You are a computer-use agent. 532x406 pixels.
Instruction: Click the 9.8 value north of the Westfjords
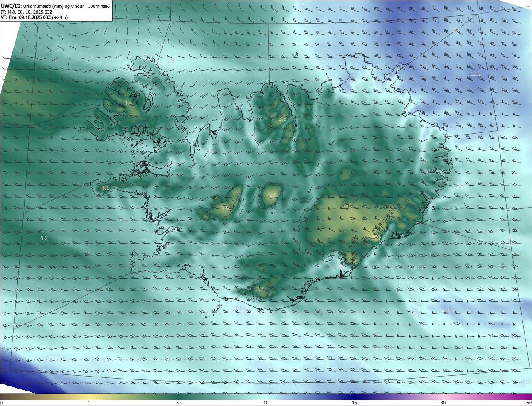170,61
